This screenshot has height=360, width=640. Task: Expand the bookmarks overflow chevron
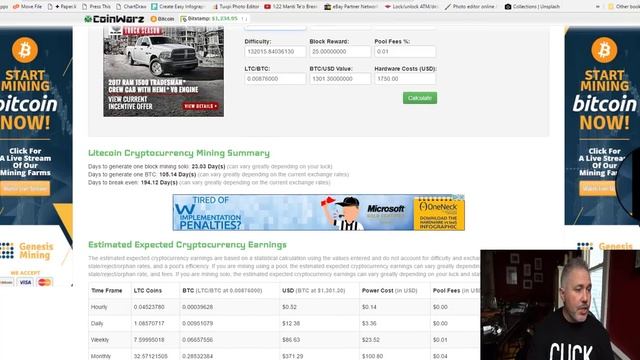click(x=598, y=7)
